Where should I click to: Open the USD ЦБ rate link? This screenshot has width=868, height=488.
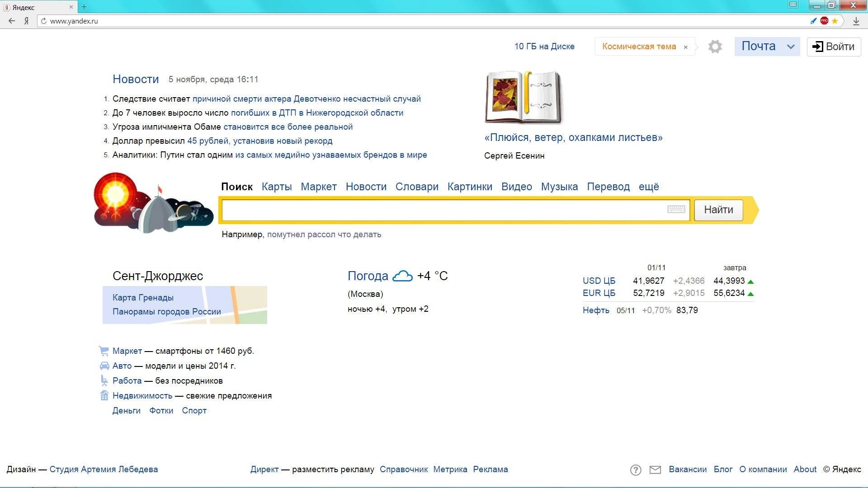pos(599,281)
